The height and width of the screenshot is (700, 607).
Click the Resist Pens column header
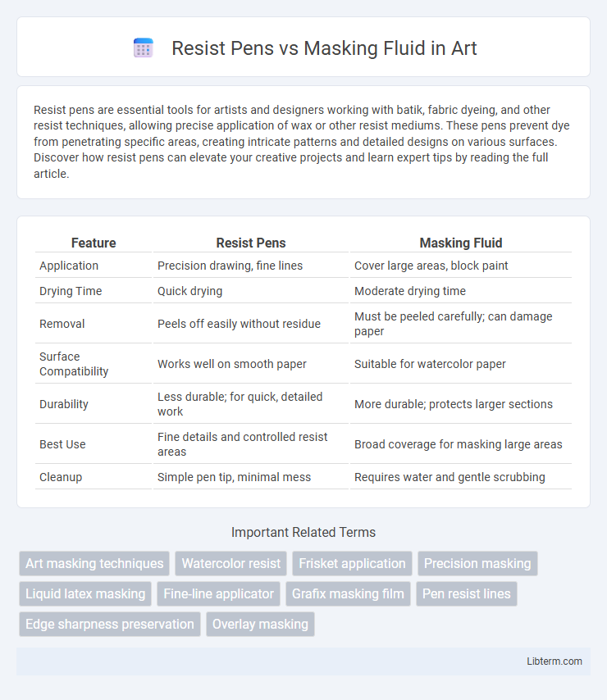coord(251,243)
